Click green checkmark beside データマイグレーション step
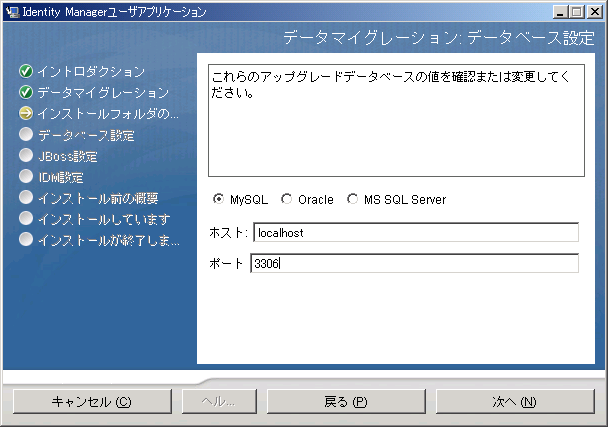 [26, 92]
